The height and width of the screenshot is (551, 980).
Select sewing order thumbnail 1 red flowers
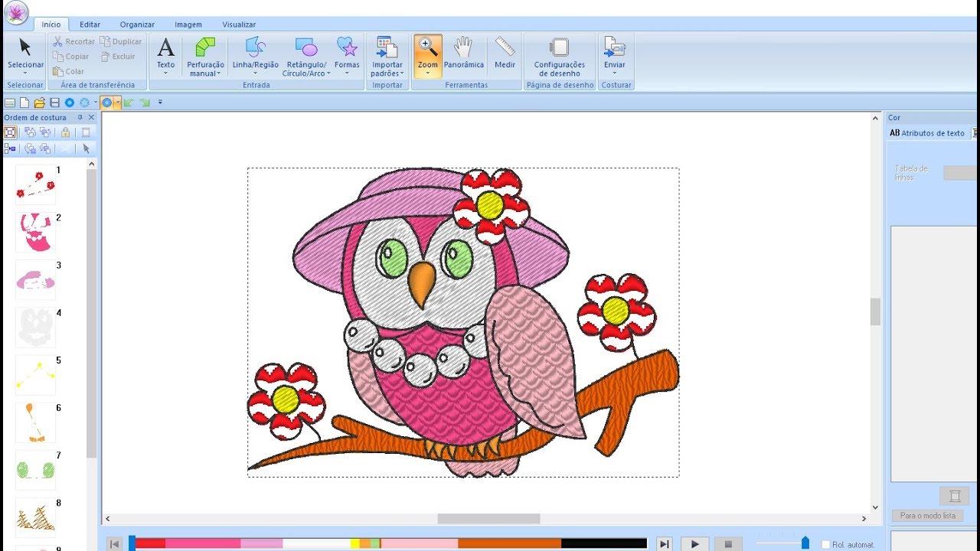pos(35,185)
